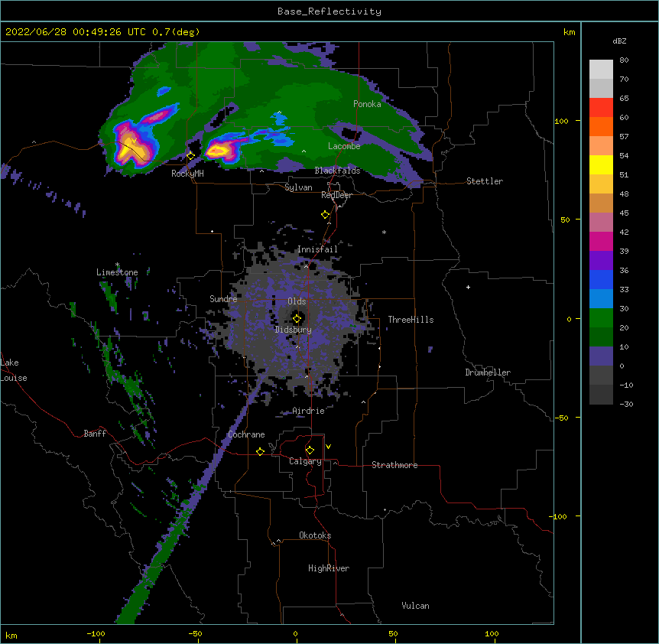The width and height of the screenshot is (659, 644).
Task: Click the Sylvan label
Action: pos(298,187)
